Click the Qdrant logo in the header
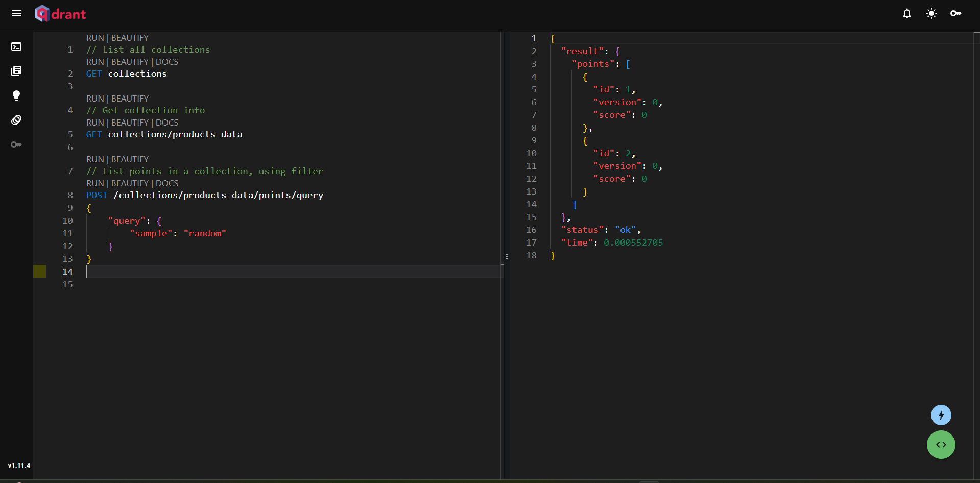 [60, 13]
